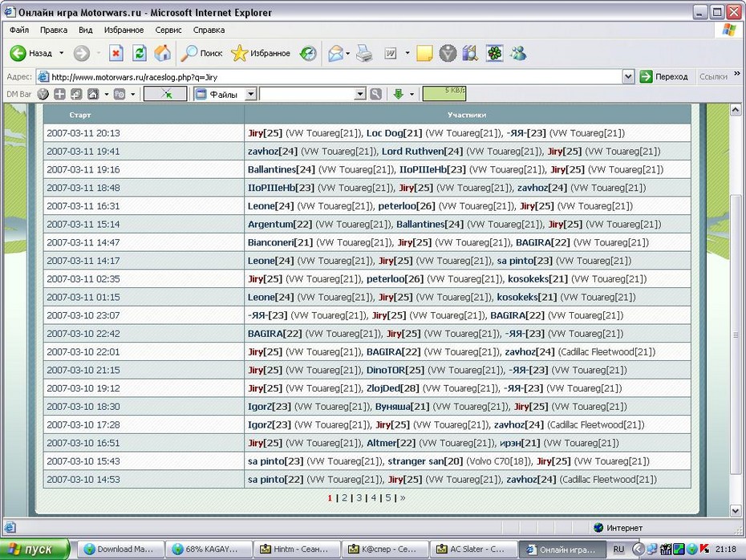Viewport: 746px width, 560px height.
Task: Open the Пуск start button
Action: click(30, 550)
